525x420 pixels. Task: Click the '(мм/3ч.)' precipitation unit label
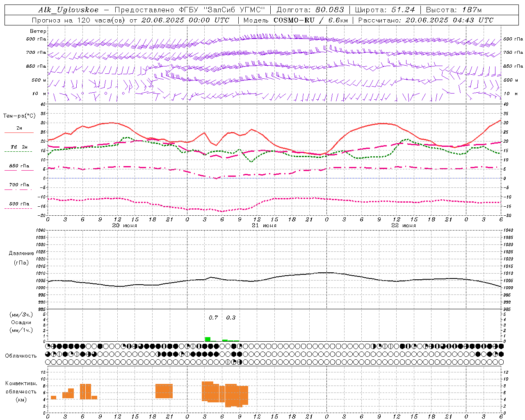(21, 315)
